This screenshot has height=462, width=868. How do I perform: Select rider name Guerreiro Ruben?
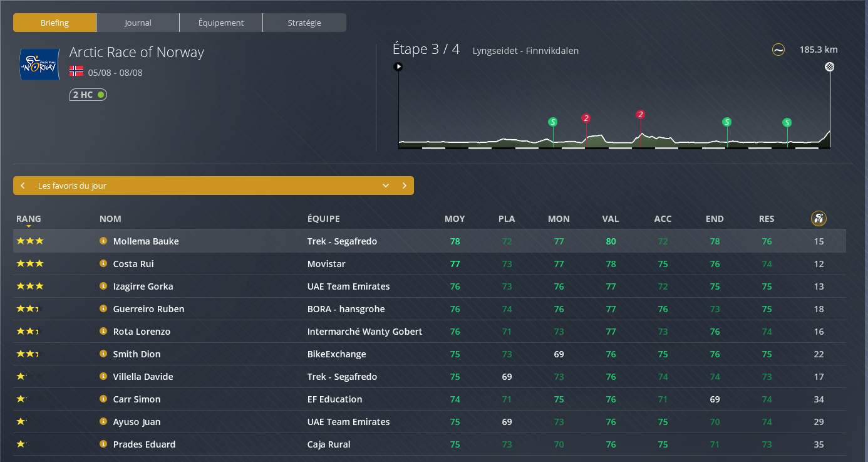149,309
